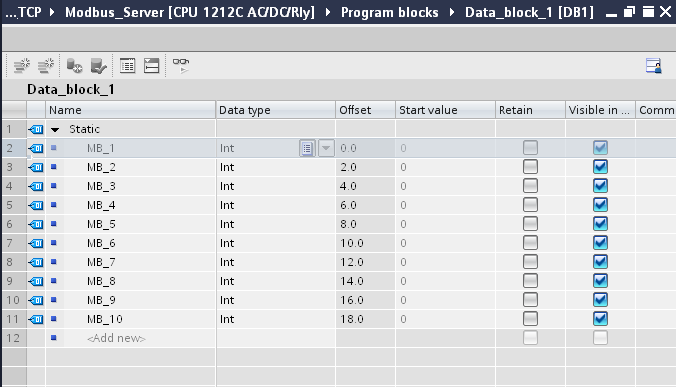This screenshot has width=676, height=387.
Task: Click the tag icon of MB_3
Action: tap(36, 186)
